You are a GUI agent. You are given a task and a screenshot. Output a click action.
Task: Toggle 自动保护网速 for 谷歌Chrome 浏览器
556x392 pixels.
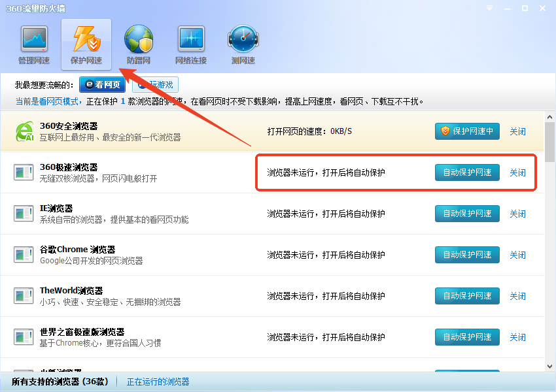point(467,255)
